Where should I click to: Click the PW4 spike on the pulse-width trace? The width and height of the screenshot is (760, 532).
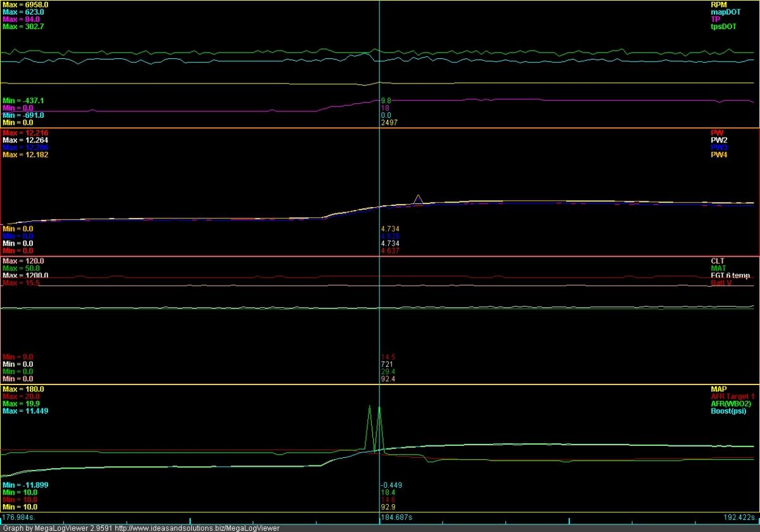click(x=418, y=198)
